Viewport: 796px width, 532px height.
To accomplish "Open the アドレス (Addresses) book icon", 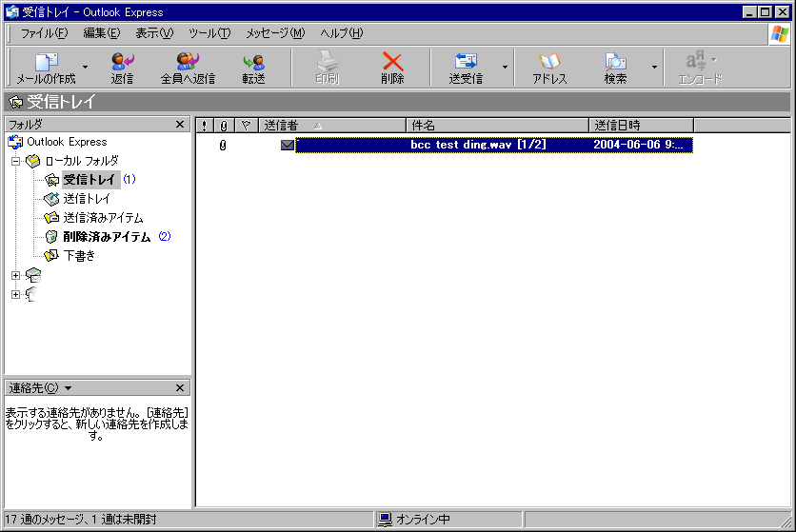I will click(549, 62).
